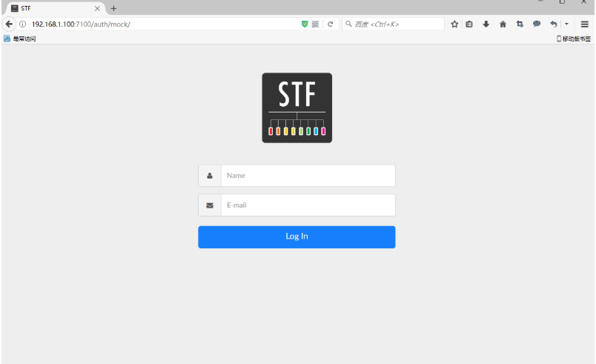Expand the dropdown arrow beside undo icon
Image resolution: width=596 pixels, height=364 pixels.
(x=566, y=24)
